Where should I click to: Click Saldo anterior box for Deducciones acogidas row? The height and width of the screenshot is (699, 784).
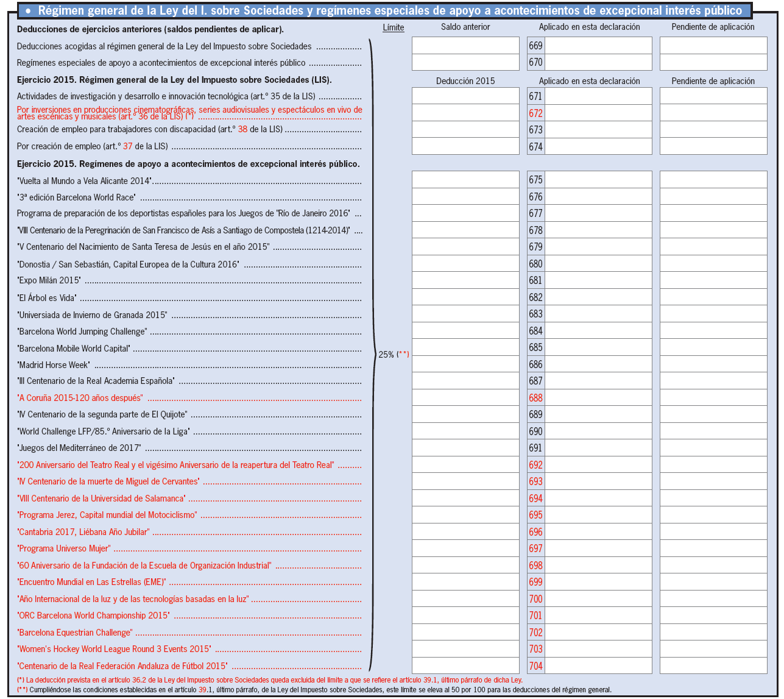(x=465, y=46)
